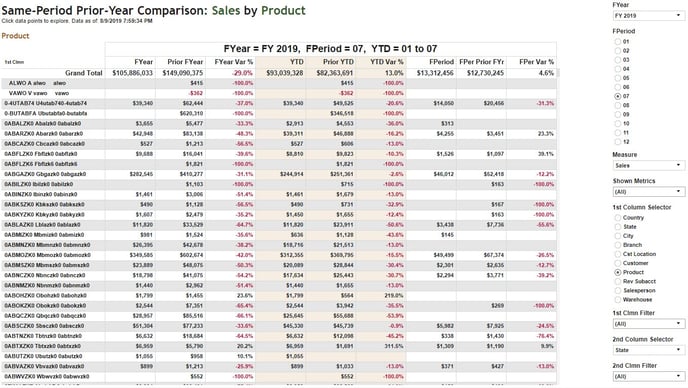Select Salesperson radio option

click(x=618, y=291)
